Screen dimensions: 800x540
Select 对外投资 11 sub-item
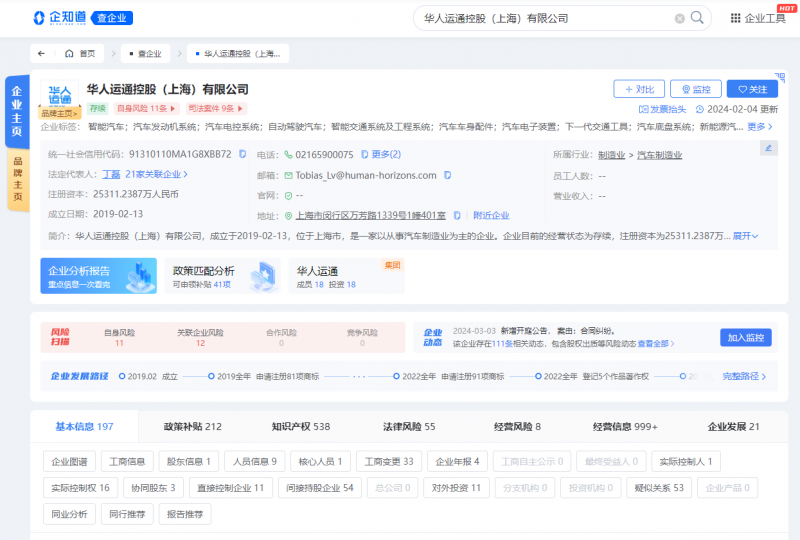pyautogui.click(x=456, y=488)
